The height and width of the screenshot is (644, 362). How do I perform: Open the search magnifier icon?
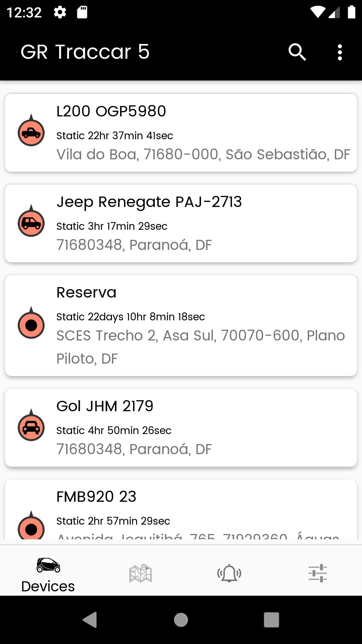[297, 52]
